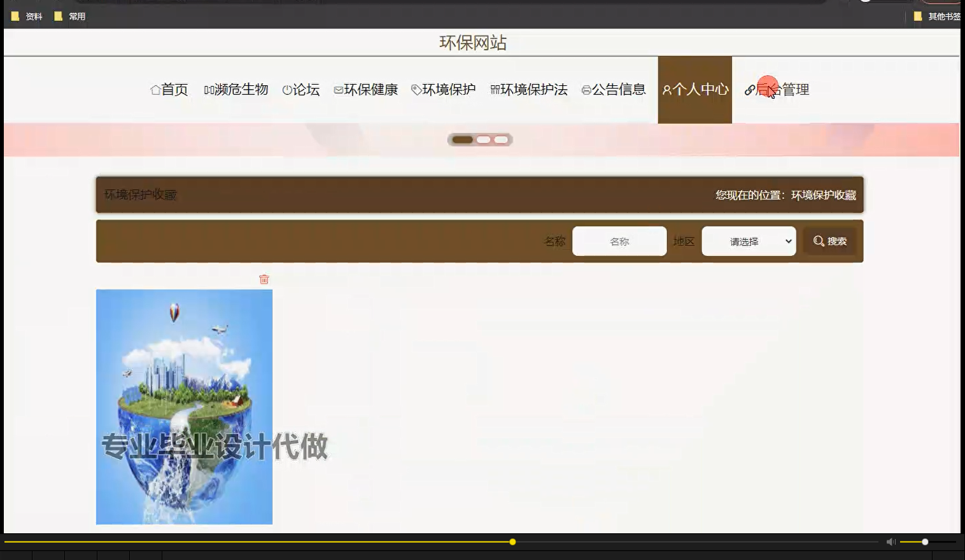
Task: Click the 名称 search input field
Action: (x=619, y=241)
